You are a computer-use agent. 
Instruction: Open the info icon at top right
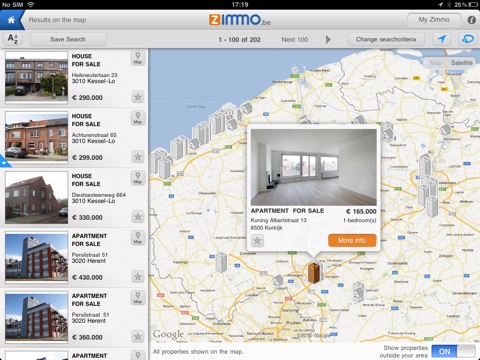(x=471, y=20)
